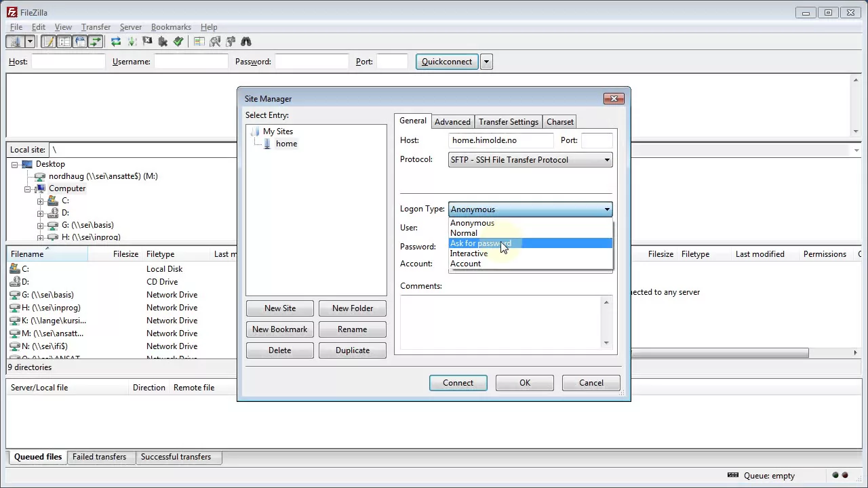868x488 pixels.
Task: Click the home site server icon
Action: point(267,144)
